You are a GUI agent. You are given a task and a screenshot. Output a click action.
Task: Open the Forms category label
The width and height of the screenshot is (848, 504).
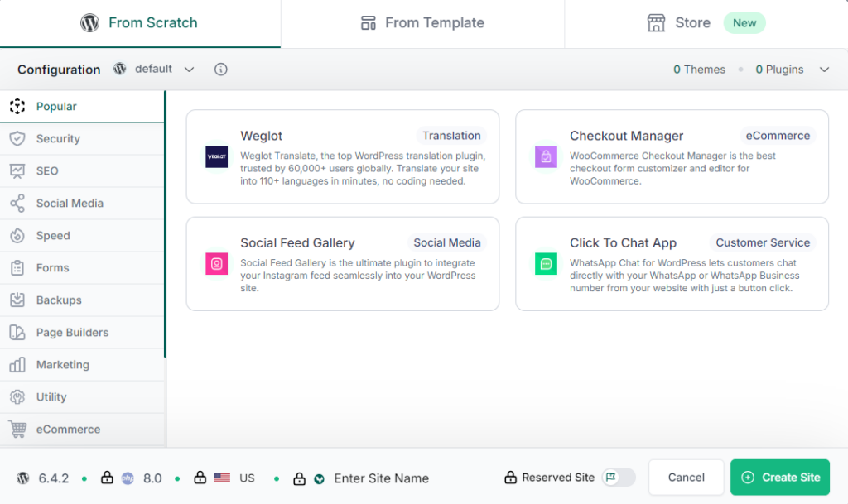pos(52,268)
